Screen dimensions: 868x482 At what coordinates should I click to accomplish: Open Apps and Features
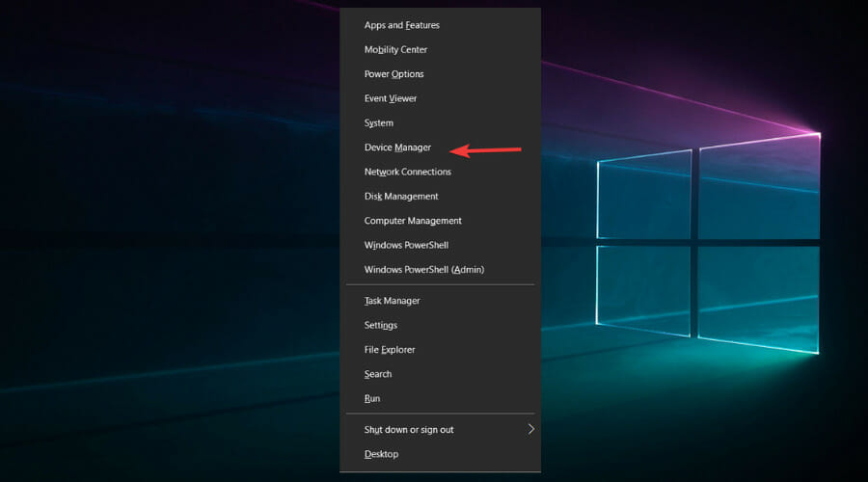point(440,25)
